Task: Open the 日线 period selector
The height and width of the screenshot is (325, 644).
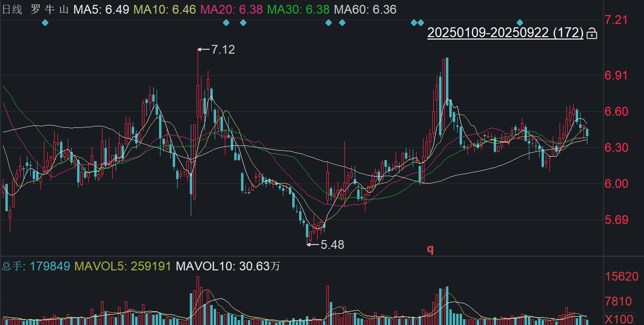Action: point(12,9)
